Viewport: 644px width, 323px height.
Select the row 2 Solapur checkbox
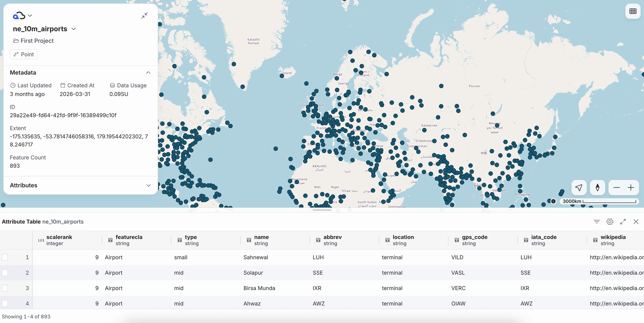(x=5, y=273)
